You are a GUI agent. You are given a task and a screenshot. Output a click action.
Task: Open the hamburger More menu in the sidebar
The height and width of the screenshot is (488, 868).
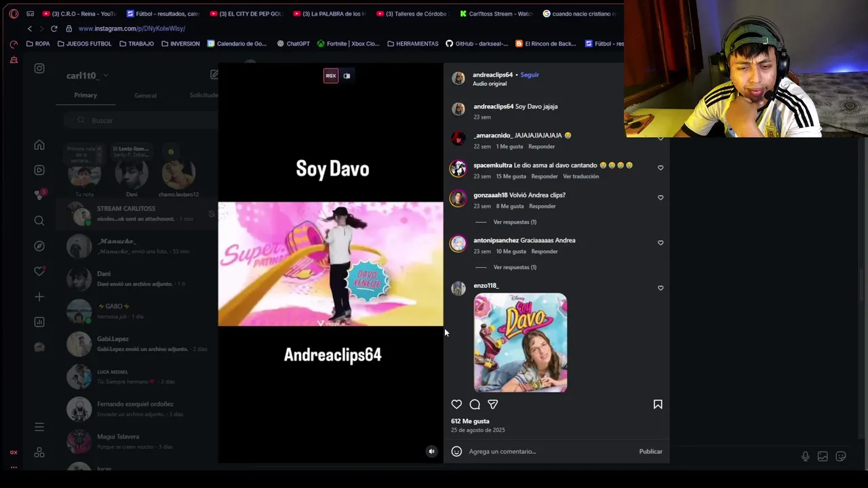(x=39, y=427)
